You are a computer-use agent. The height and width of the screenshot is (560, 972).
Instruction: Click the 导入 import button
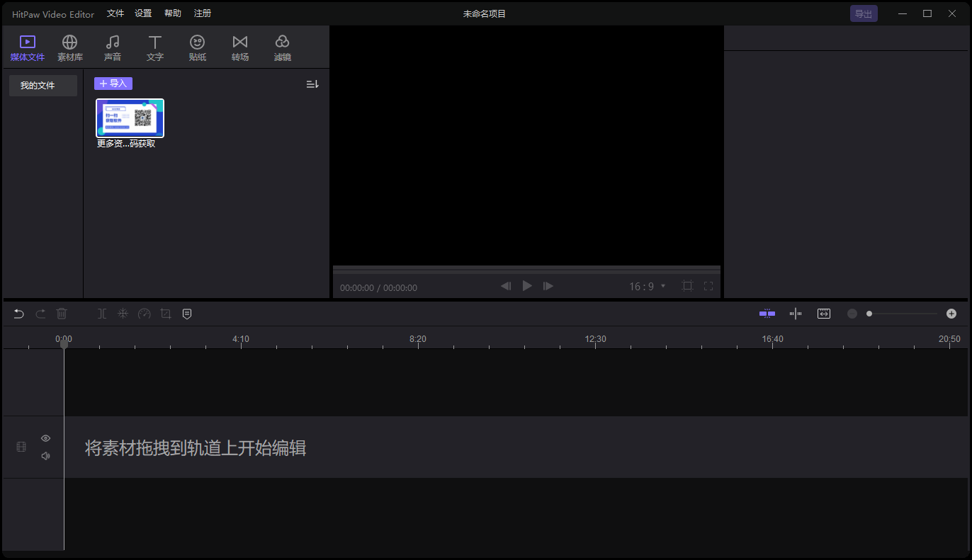pos(113,84)
